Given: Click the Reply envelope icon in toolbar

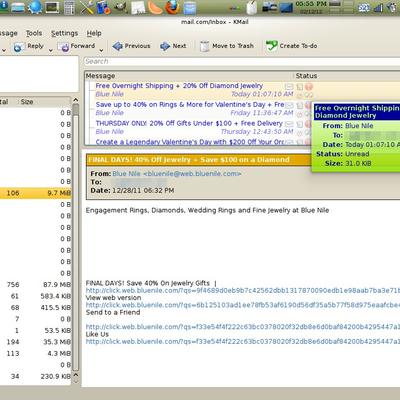Looking at the screenshot, I should click(x=18, y=47).
